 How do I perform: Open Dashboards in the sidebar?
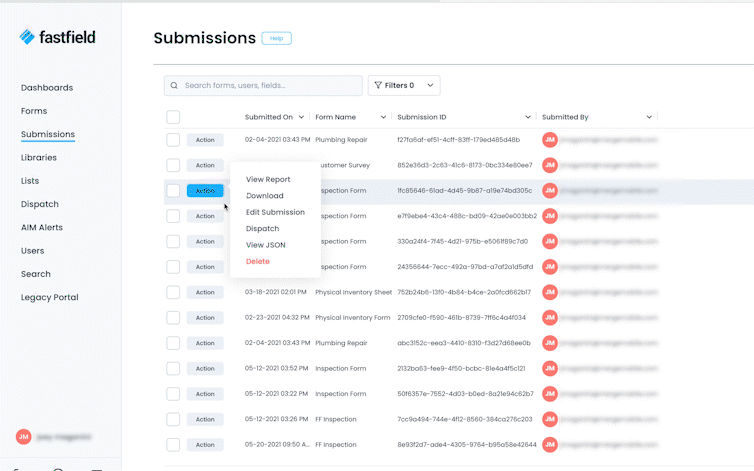click(x=47, y=88)
